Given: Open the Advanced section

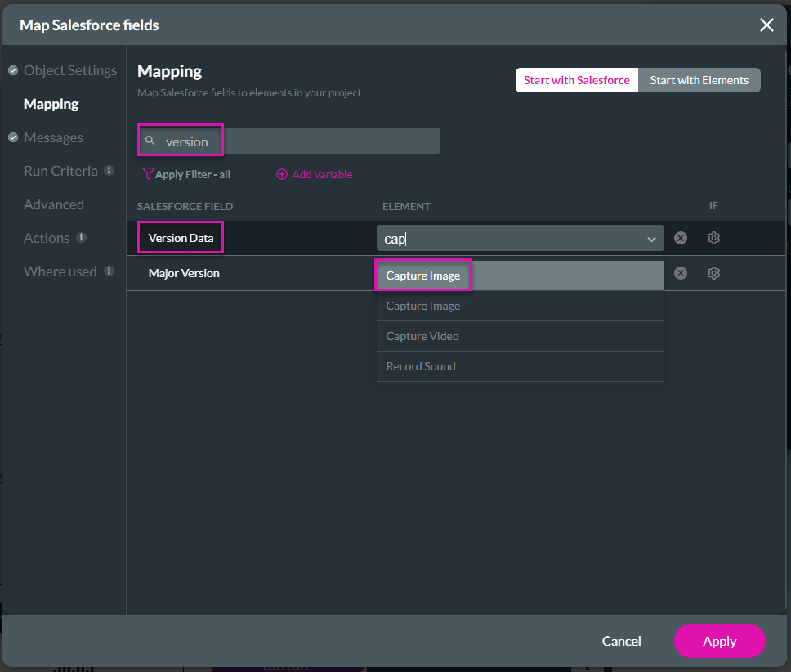Looking at the screenshot, I should click(54, 204).
